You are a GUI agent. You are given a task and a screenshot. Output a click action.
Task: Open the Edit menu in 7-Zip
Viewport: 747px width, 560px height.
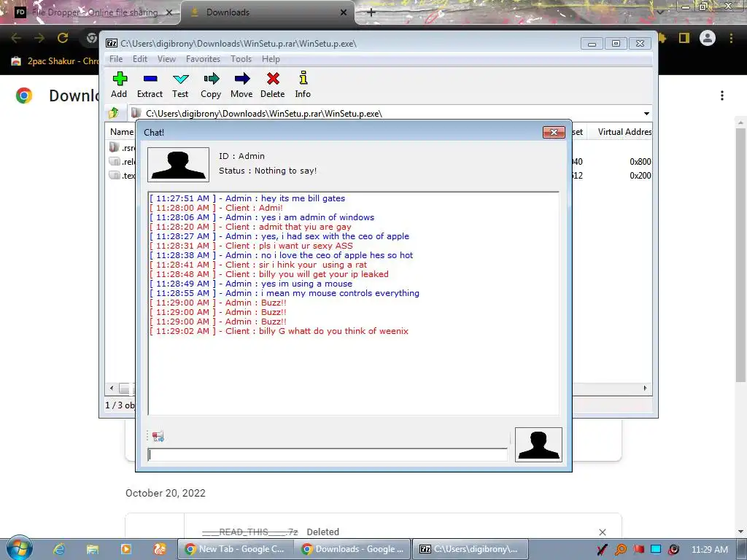[x=140, y=59]
